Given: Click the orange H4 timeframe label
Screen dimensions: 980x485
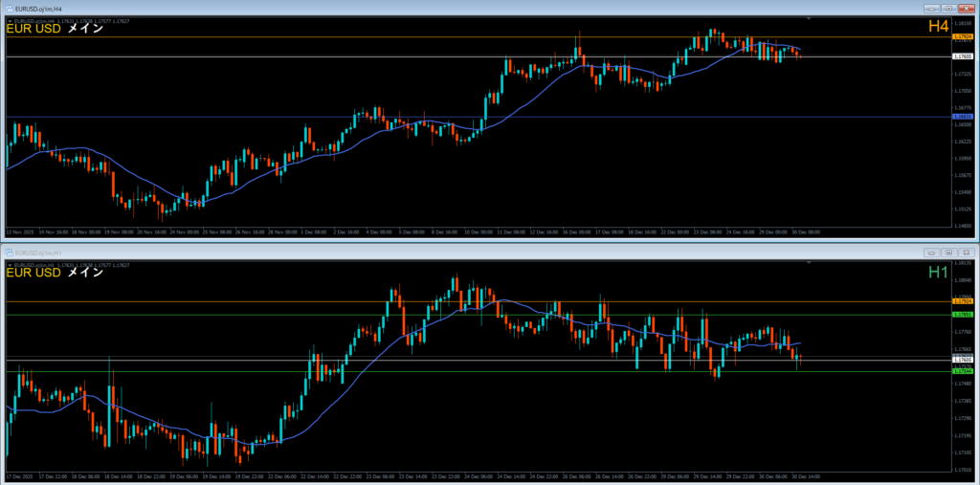Looking at the screenshot, I should click(x=937, y=28).
